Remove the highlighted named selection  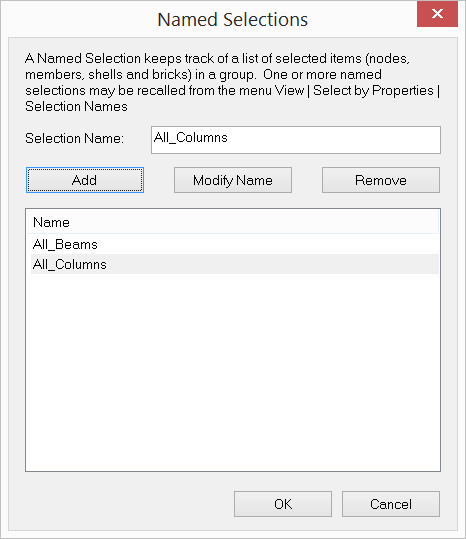[x=381, y=180]
